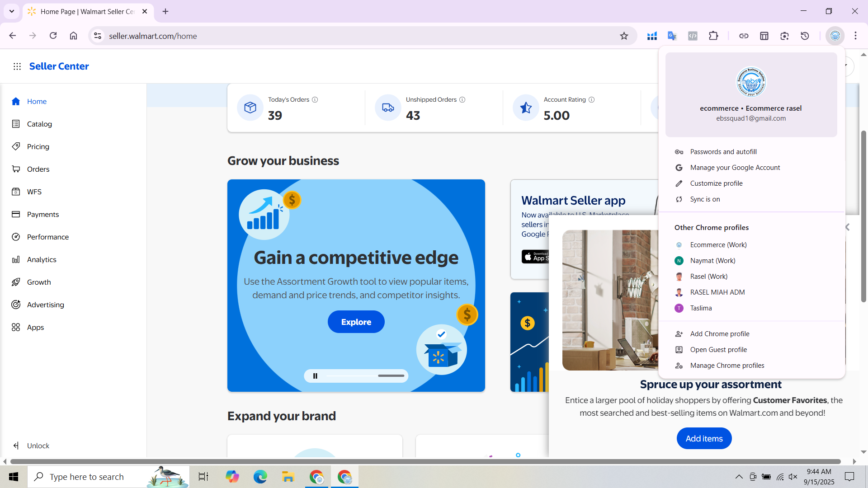View site information for seller.walmart.com

(97, 36)
